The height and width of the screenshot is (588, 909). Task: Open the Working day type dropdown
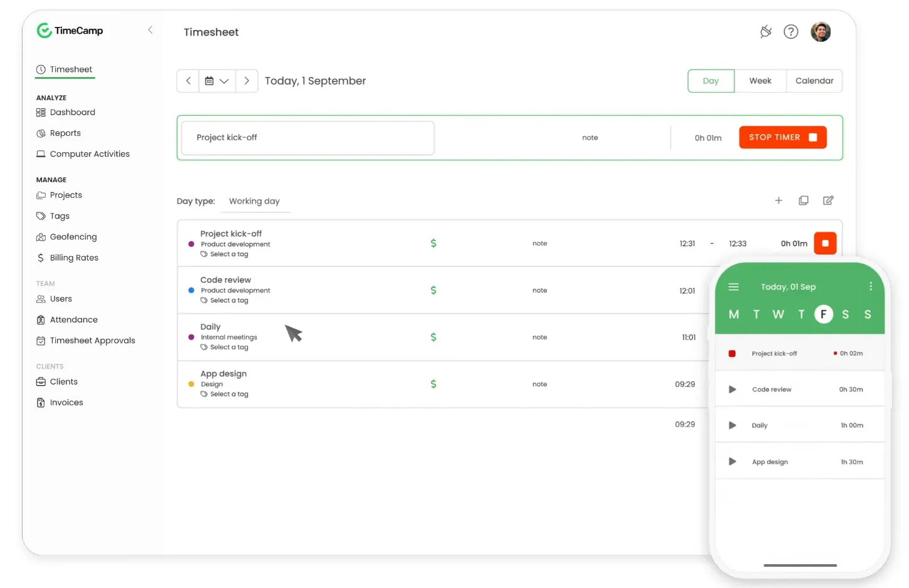[256, 201]
